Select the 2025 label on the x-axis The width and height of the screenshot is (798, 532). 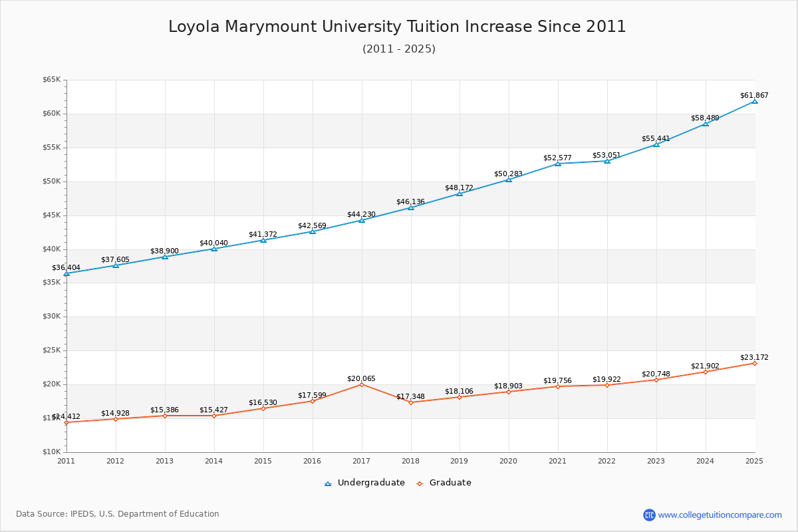(755, 460)
